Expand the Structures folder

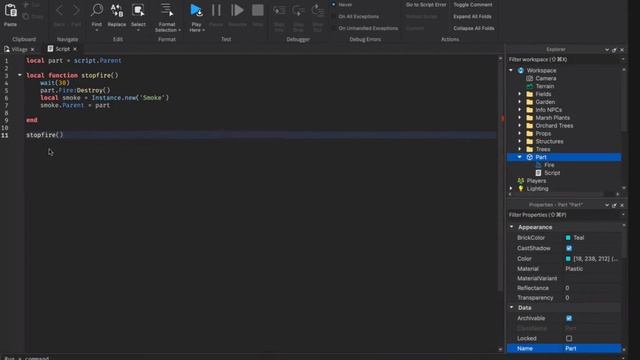520,141
